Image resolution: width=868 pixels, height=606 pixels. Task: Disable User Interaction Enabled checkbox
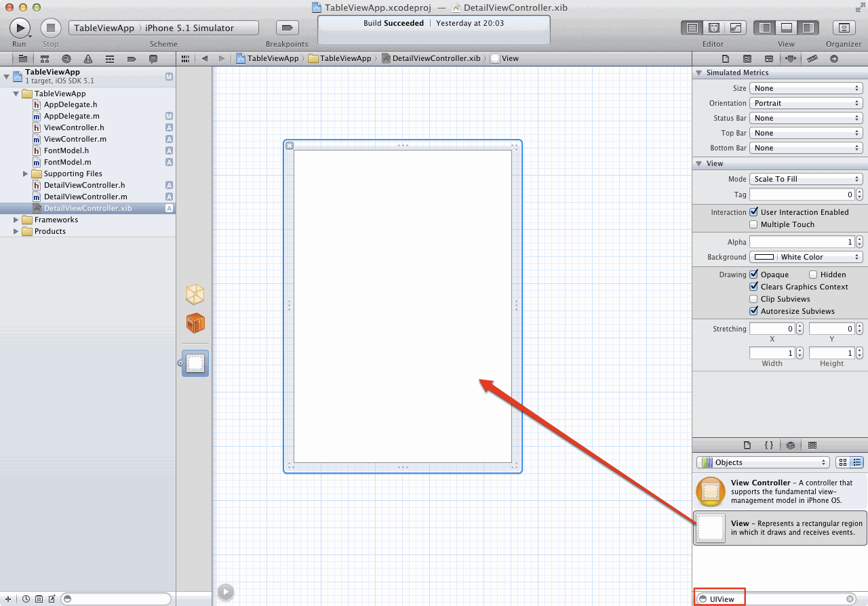click(x=753, y=212)
